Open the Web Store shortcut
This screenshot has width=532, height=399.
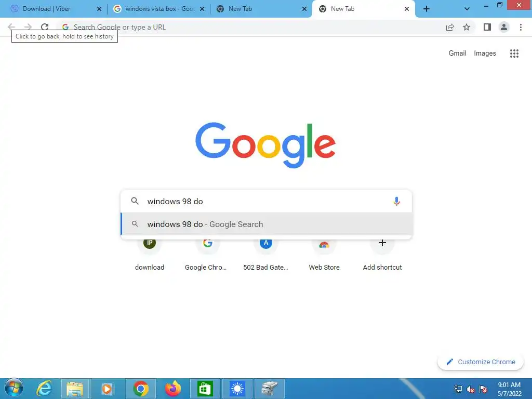pyautogui.click(x=324, y=255)
